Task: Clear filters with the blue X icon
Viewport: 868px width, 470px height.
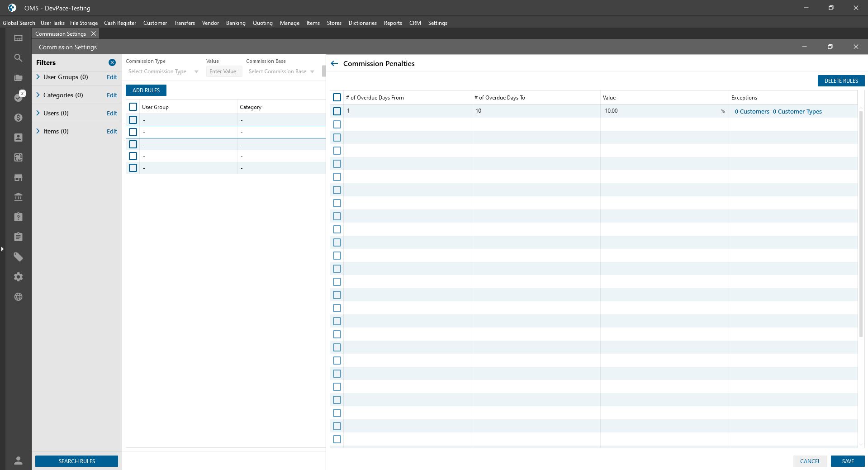Action: click(x=112, y=62)
